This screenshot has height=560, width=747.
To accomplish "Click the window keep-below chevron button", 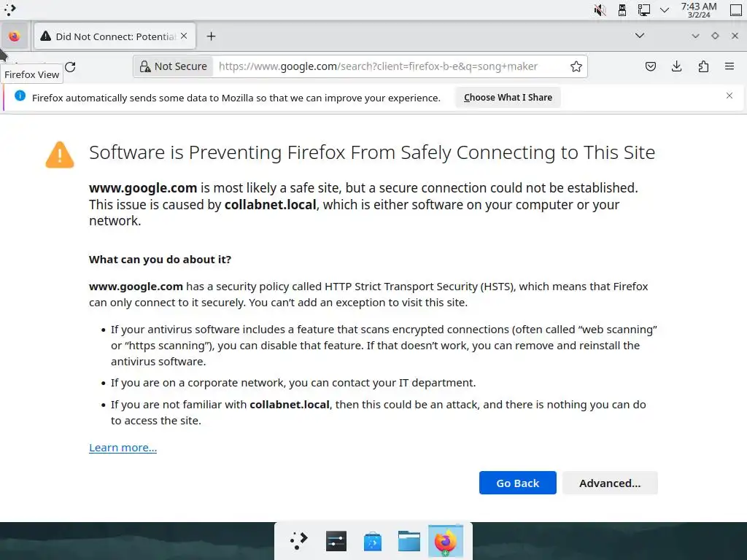I will click(695, 36).
